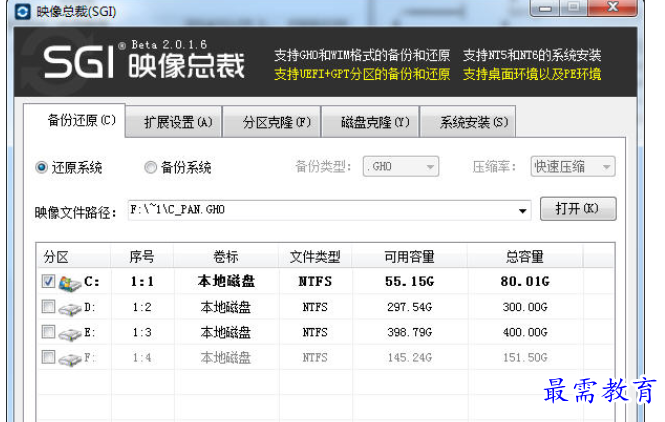Switch to the 备份还原 (C) tab
This screenshot has width=665, height=422.
tap(75, 120)
